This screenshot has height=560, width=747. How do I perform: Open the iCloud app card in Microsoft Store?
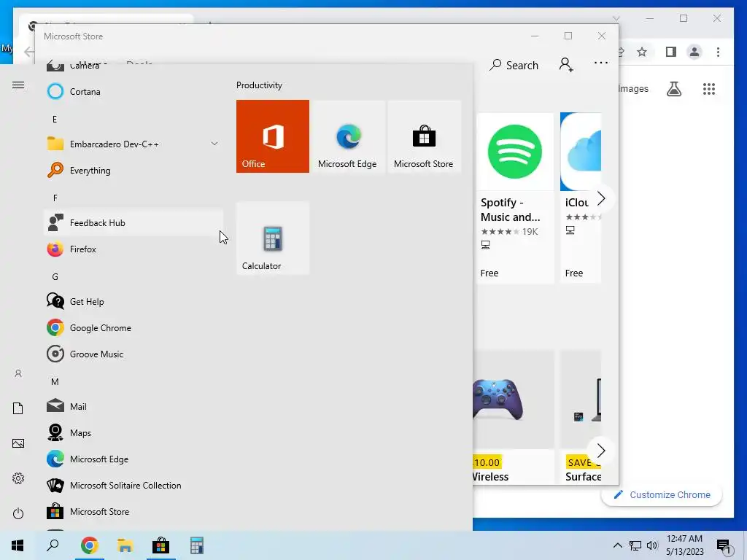click(x=580, y=198)
